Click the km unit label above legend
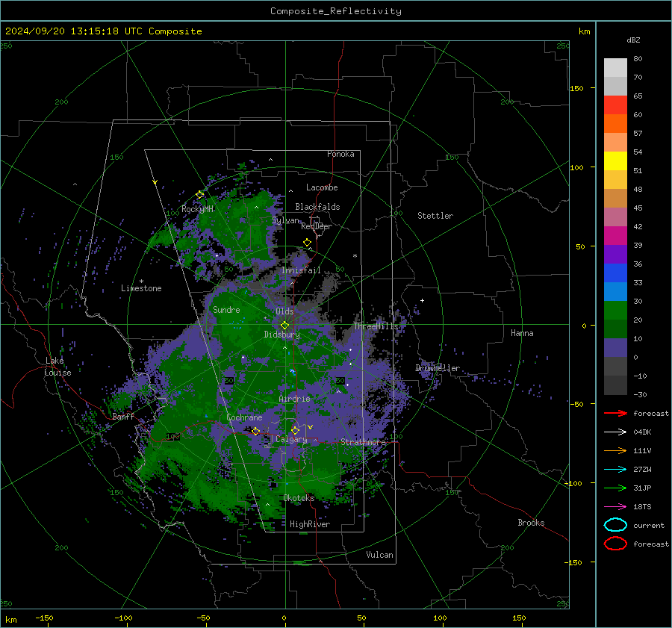Screen dimensions: 672x628 coord(584,31)
